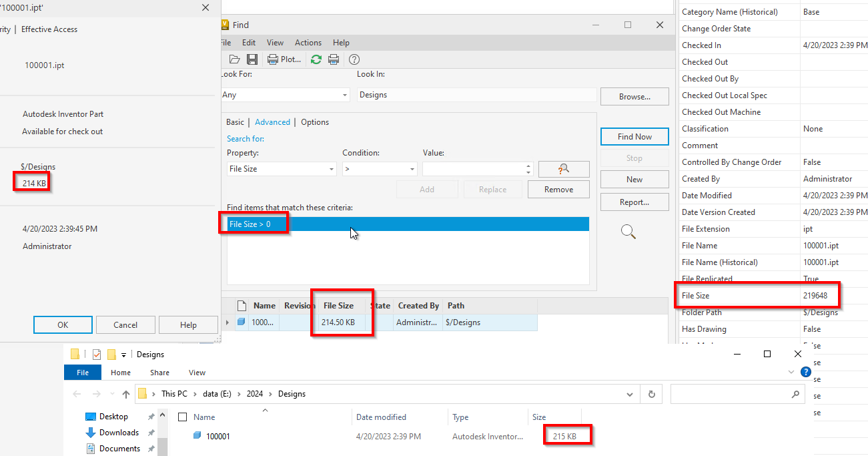
Task: Open the Actions menu in the Find window
Action: click(308, 42)
